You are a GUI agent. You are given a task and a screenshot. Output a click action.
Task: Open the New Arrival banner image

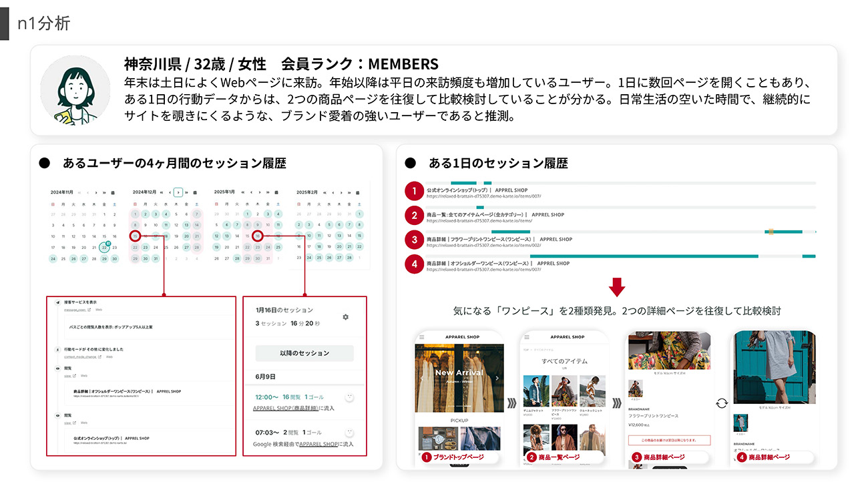[x=459, y=378]
